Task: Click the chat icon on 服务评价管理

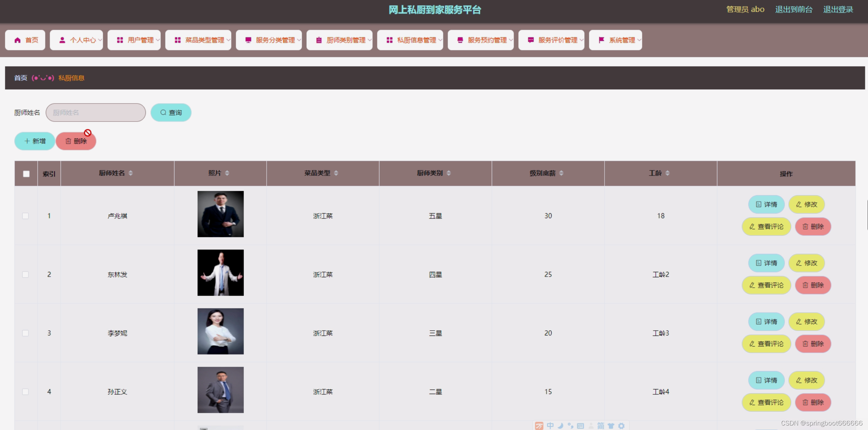Action: pos(530,40)
